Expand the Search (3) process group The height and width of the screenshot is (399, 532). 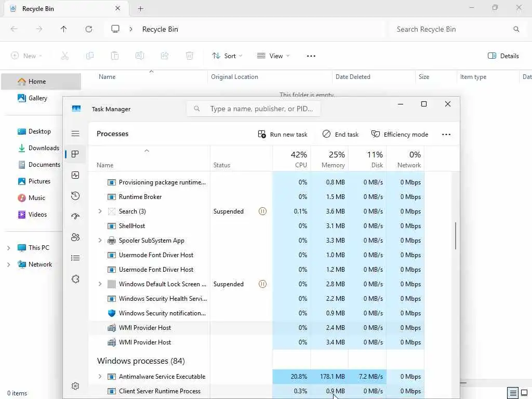(x=100, y=211)
